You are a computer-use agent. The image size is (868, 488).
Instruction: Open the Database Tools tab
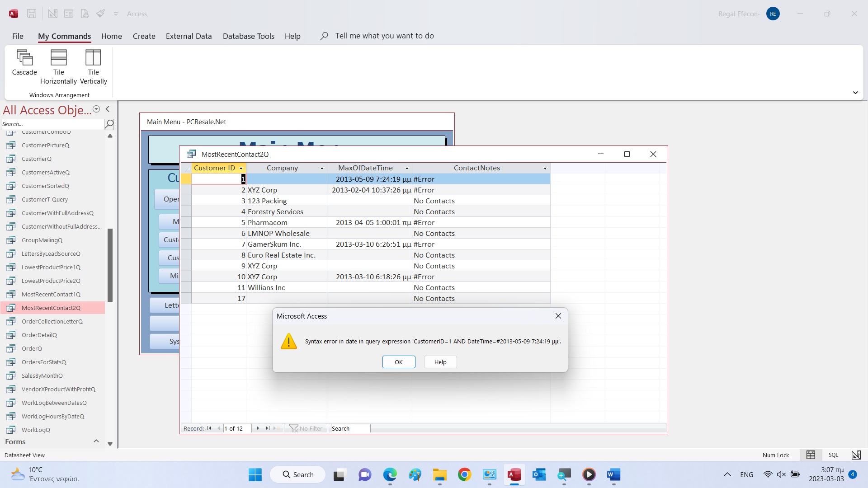click(248, 36)
